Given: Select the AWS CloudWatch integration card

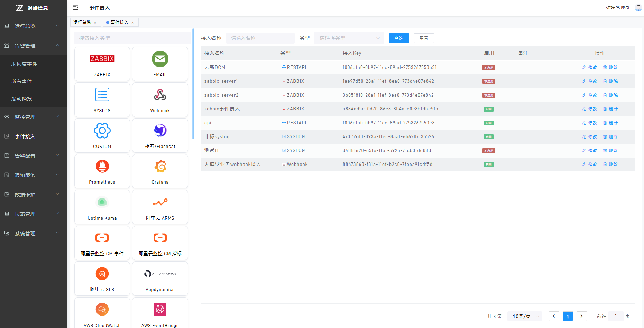Looking at the screenshot, I should (x=102, y=313).
